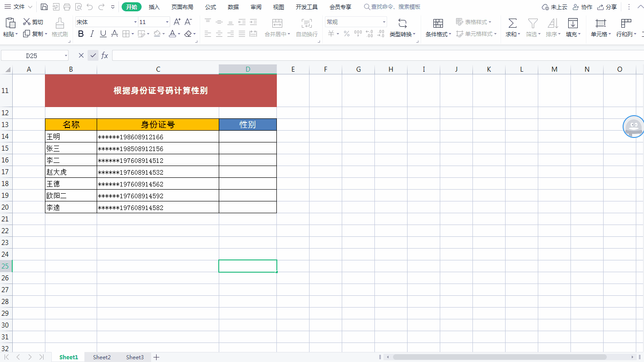
Task: Click the Paste clipboard icon
Action: [10, 23]
